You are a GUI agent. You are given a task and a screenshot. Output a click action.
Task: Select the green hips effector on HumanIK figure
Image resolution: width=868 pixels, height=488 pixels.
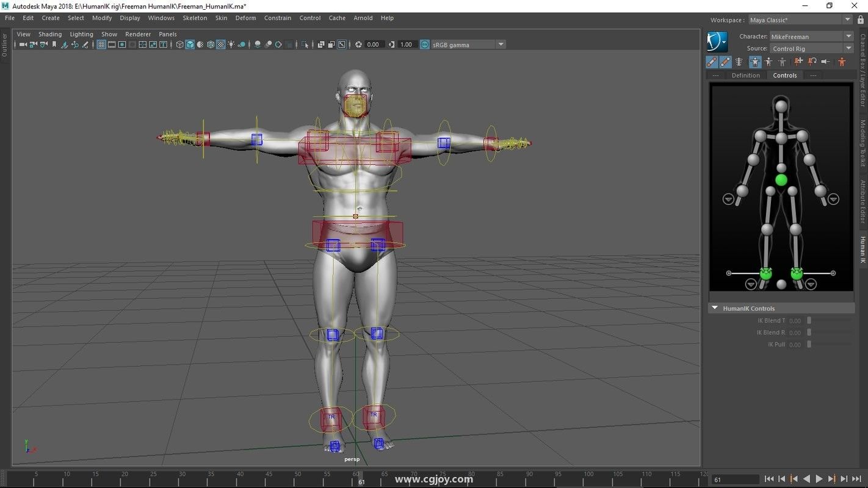(781, 180)
